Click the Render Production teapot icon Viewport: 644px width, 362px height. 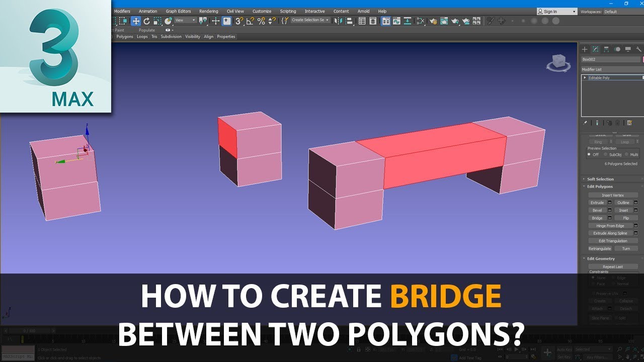point(455,21)
